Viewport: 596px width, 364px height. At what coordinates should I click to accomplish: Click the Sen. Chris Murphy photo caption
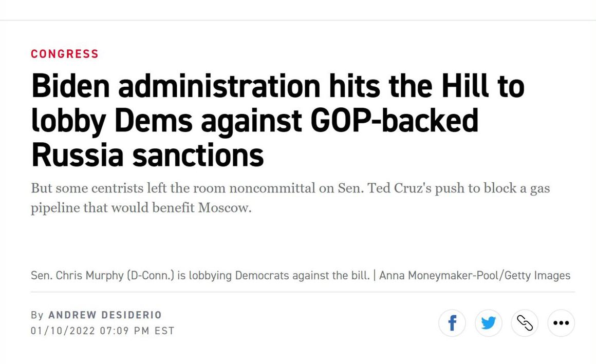point(200,275)
